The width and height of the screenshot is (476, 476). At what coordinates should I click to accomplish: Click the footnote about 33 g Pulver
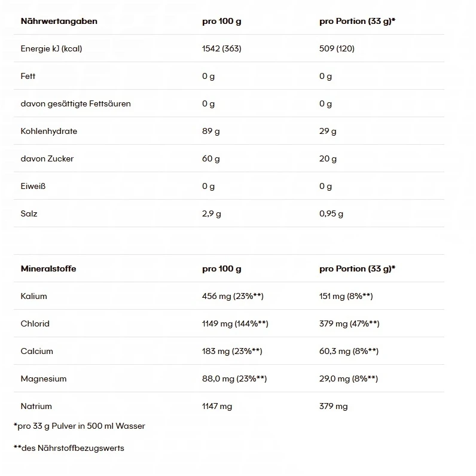pyautogui.click(x=80, y=426)
